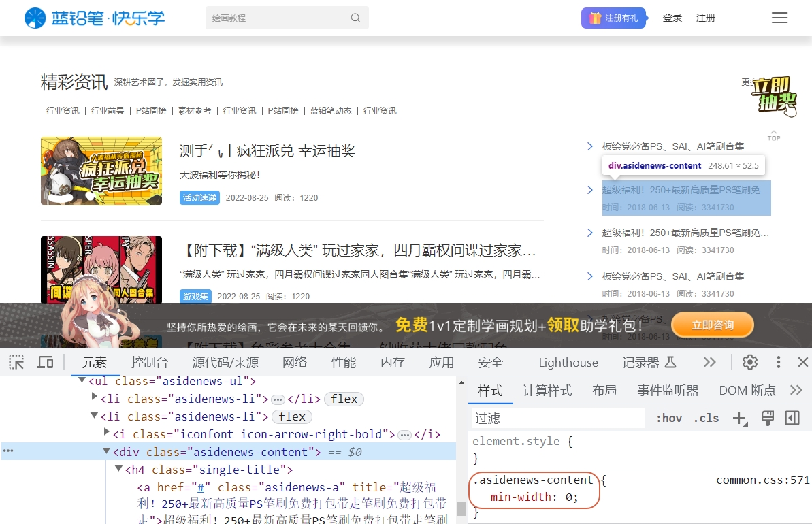
Task: Select the 元素 tab
Action: coord(94,363)
